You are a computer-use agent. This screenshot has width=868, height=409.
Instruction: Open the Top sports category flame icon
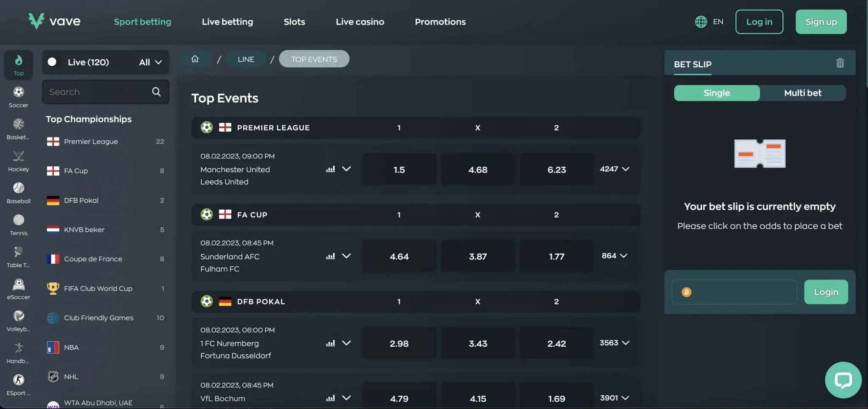coord(19,60)
